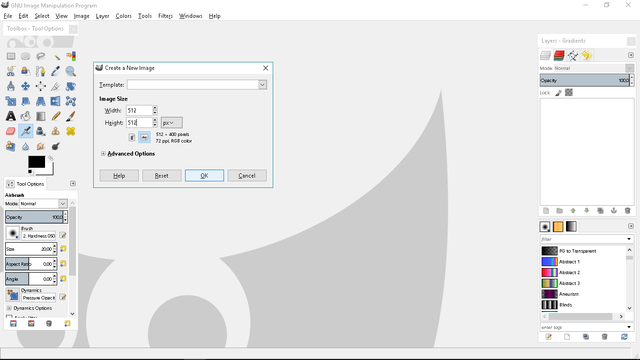Screen dimensions: 640x360
Task: Select the Eraser tool
Action: 11,131
